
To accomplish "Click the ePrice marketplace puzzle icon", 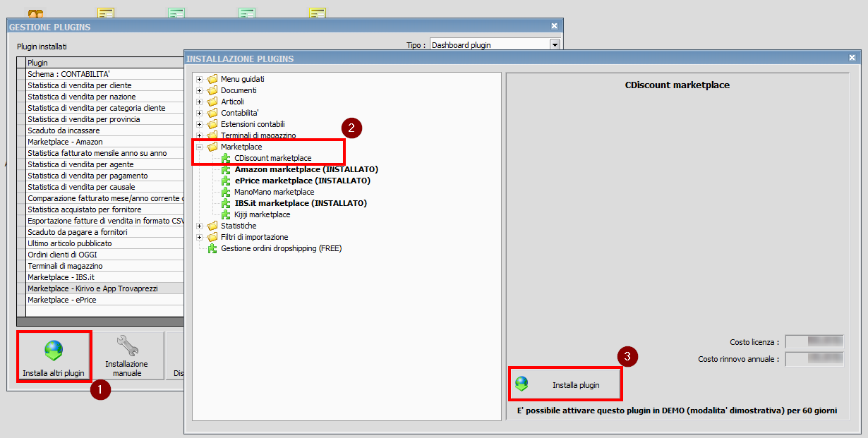I will 226,181.
